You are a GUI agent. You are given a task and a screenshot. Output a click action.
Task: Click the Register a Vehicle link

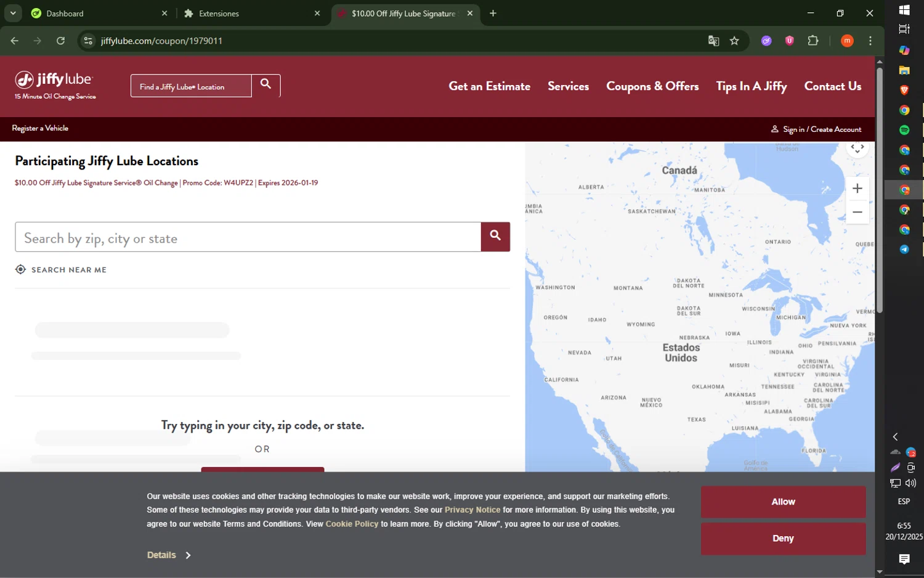(40, 128)
